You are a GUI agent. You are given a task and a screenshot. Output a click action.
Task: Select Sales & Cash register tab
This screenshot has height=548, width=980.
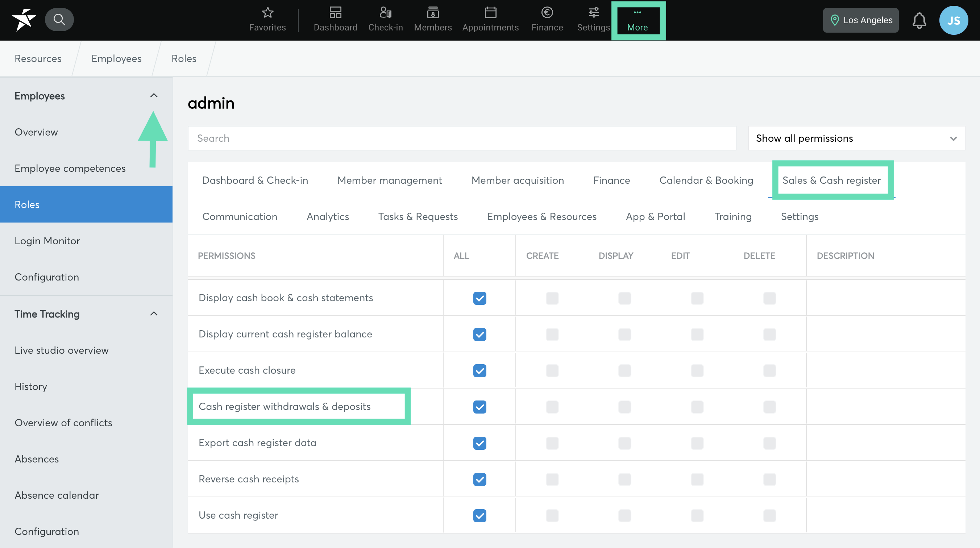(x=831, y=180)
